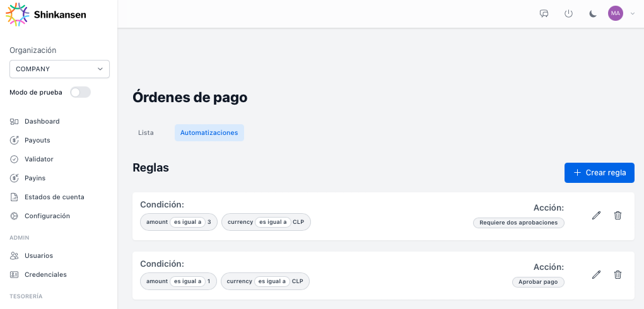
Task: Click the Crear regla button
Action: pos(599,173)
